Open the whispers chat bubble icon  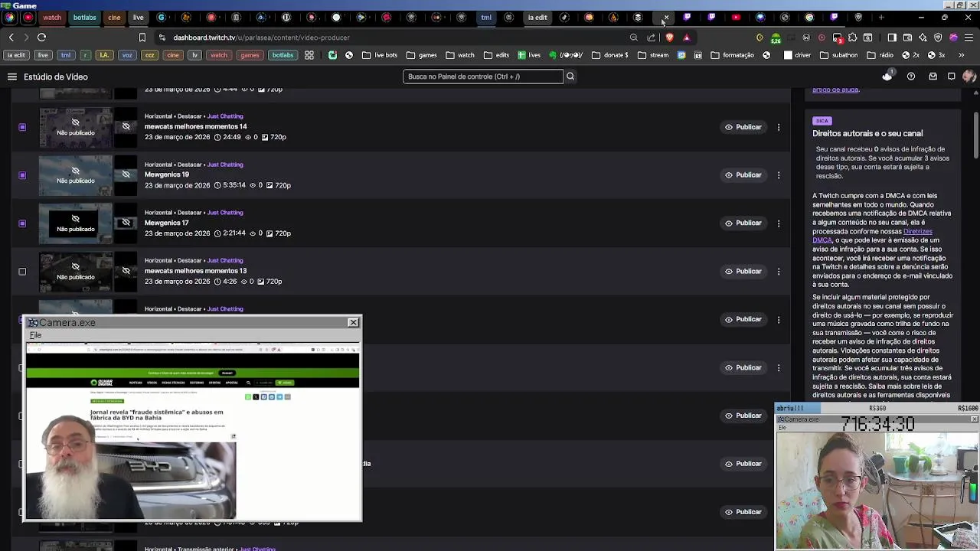coord(952,77)
